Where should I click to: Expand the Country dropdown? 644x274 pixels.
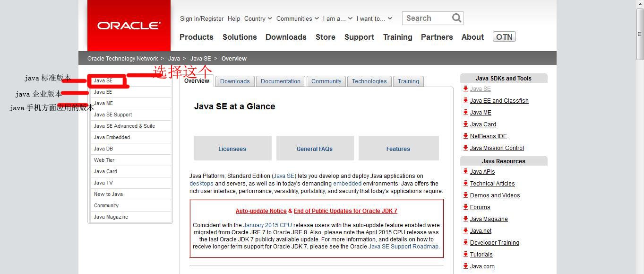[x=256, y=18]
